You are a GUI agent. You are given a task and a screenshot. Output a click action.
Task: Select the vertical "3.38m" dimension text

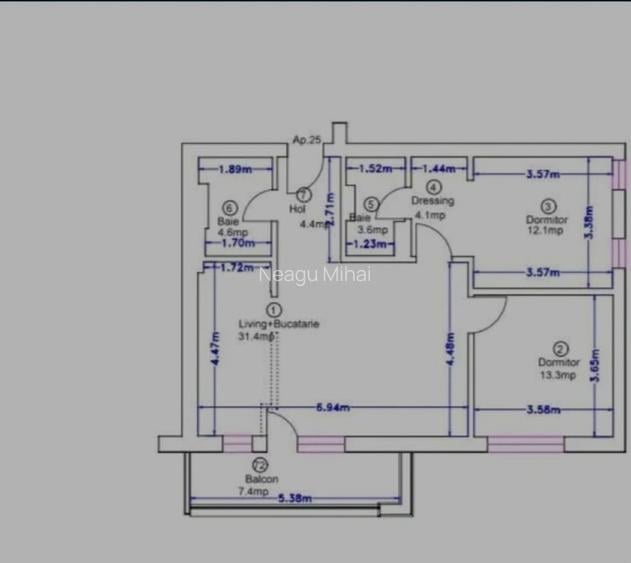(x=589, y=222)
